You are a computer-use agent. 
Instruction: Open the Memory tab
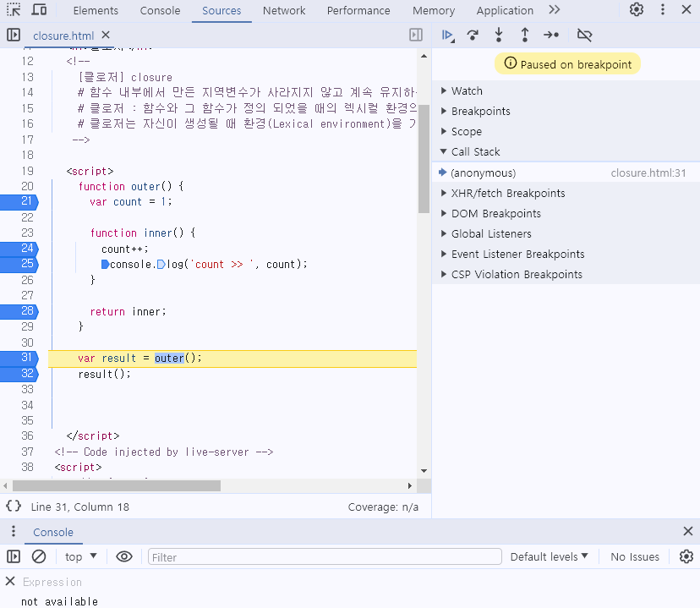pos(434,10)
